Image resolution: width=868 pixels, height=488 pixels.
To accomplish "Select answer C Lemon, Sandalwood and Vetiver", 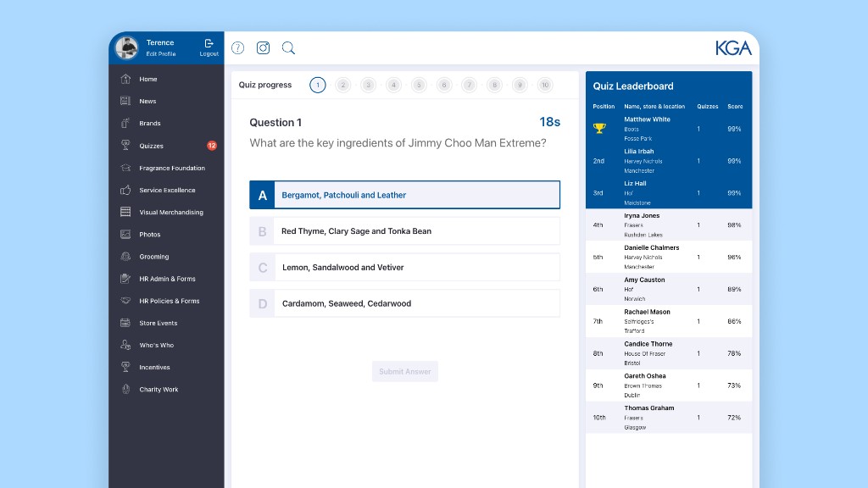I will point(404,267).
